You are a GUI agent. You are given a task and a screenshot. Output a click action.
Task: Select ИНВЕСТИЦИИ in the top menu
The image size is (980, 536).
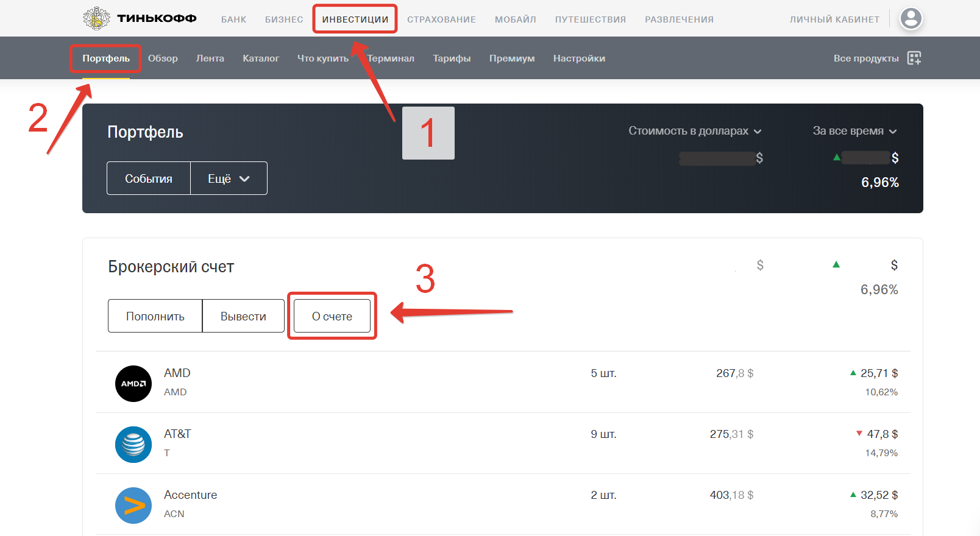[355, 19]
